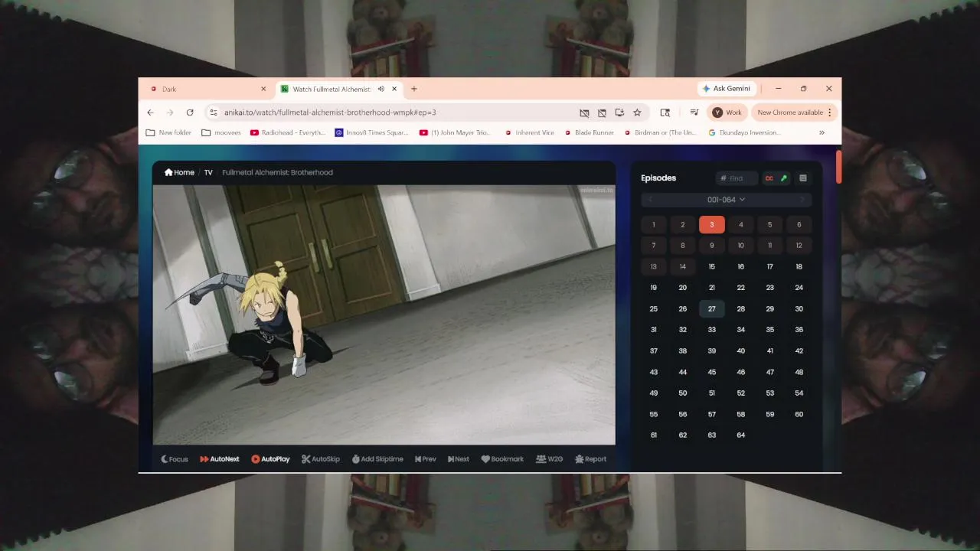Close the Watch Fullmetal Alchemist tab
Image resolution: width=980 pixels, height=551 pixels.
(395, 89)
